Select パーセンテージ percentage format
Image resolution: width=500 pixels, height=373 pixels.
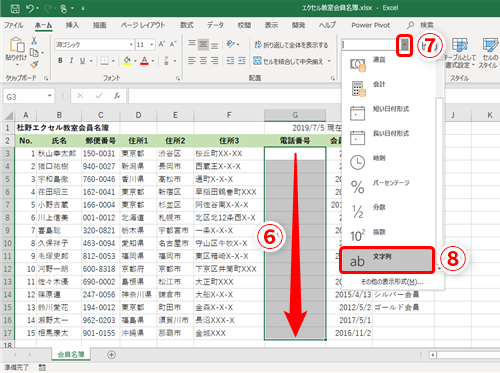click(x=388, y=187)
